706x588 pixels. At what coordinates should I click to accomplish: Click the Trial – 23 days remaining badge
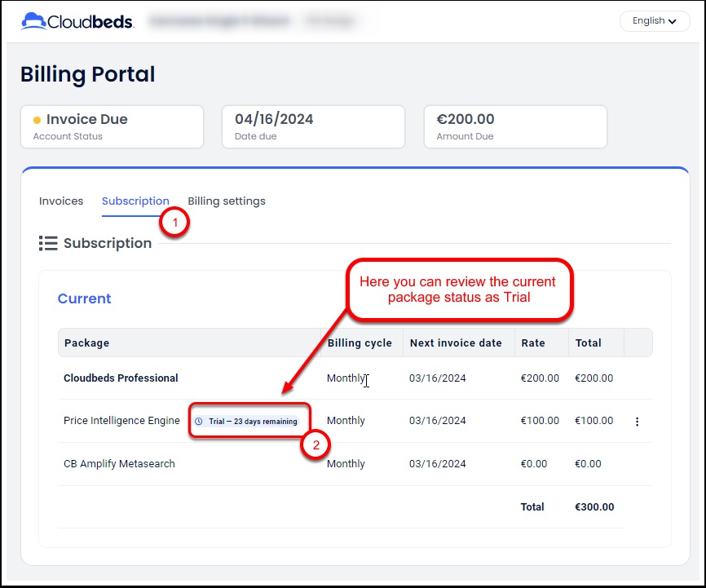point(248,422)
